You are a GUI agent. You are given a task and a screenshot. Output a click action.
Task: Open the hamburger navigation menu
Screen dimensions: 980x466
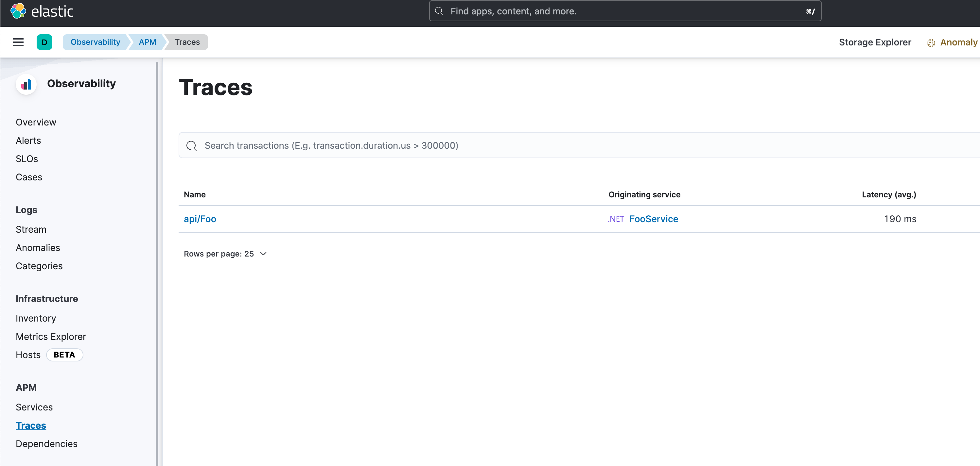18,42
